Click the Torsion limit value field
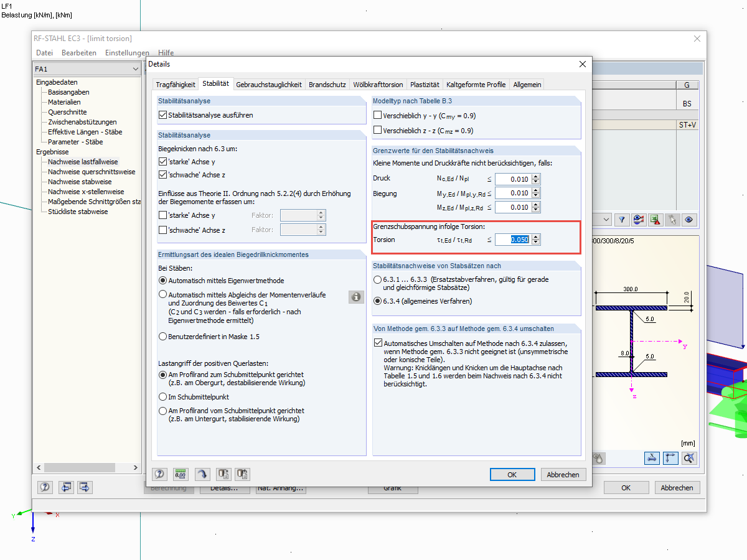 tap(514, 240)
